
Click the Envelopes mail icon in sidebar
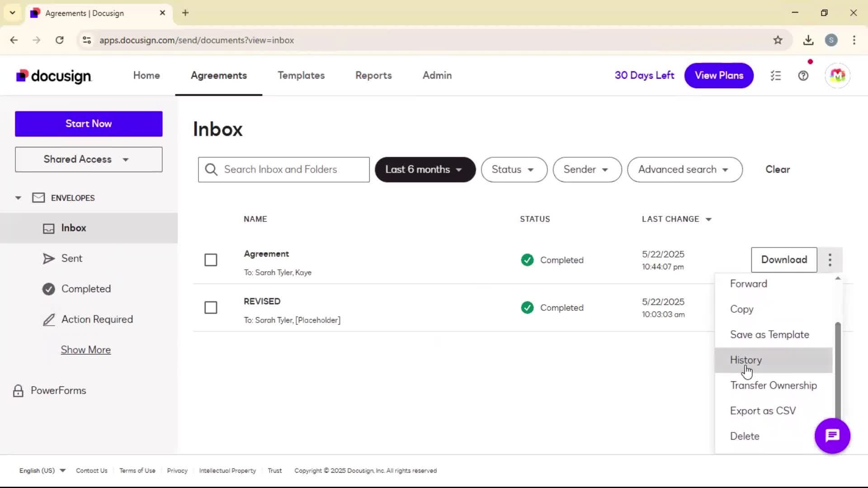click(38, 198)
